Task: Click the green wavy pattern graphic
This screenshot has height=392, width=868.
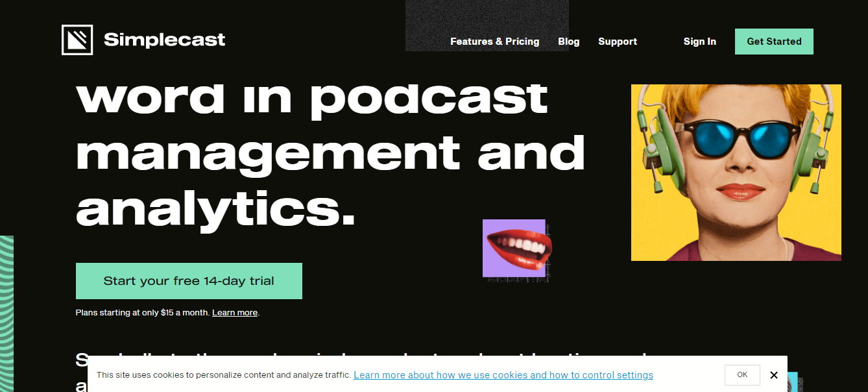Action: click(6, 312)
